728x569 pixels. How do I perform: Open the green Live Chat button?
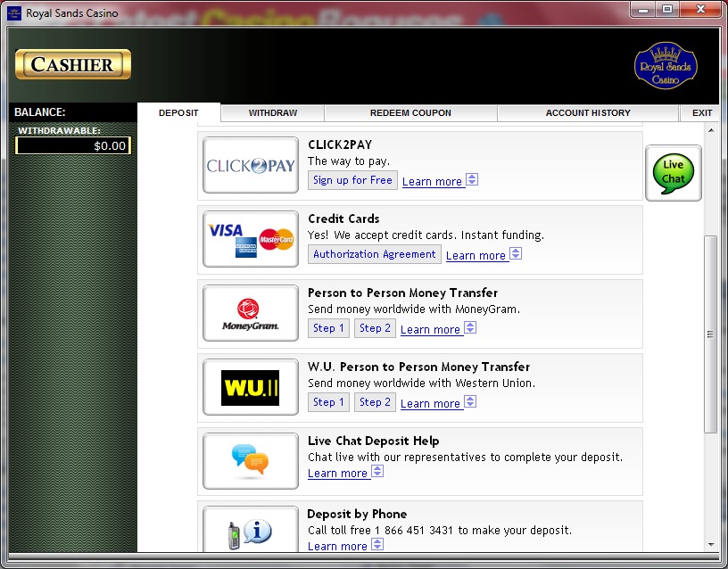673,172
